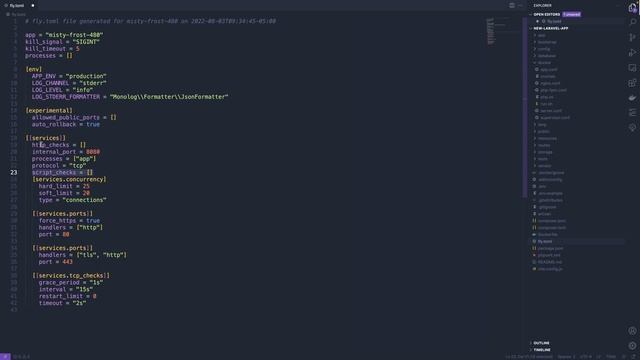Click highlighted line number 23 in the gutter
This screenshot has height=360, width=640.
pos(14,173)
